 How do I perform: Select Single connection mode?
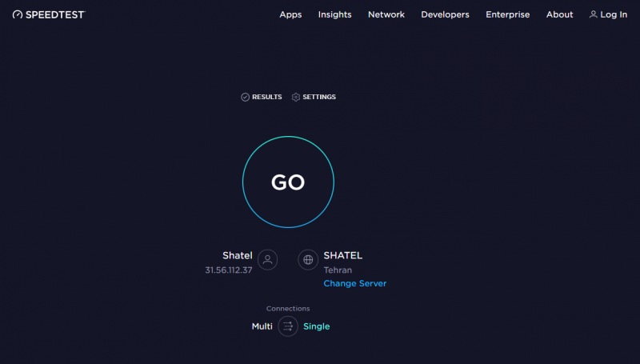(316, 326)
